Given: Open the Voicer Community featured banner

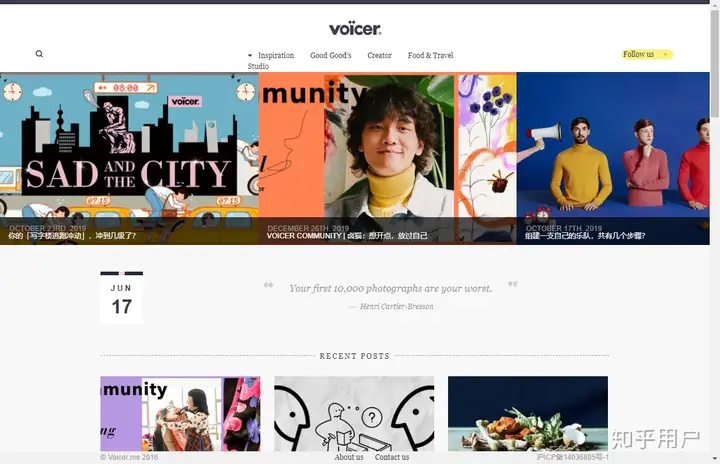Looking at the screenshot, I should 388,158.
